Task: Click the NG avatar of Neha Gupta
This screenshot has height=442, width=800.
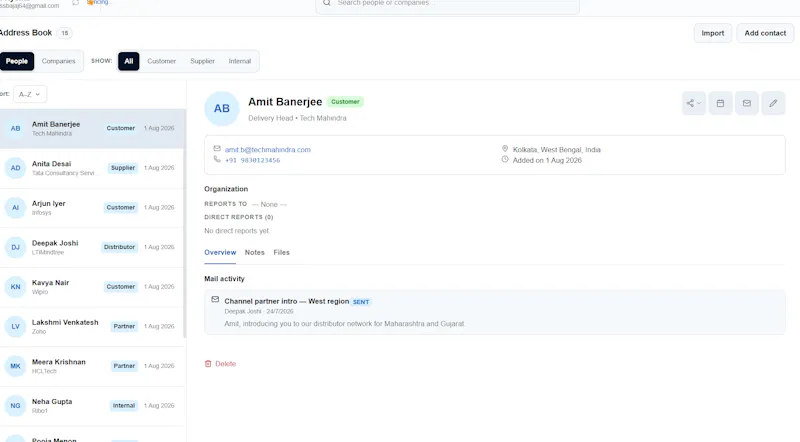Action: click(x=15, y=406)
